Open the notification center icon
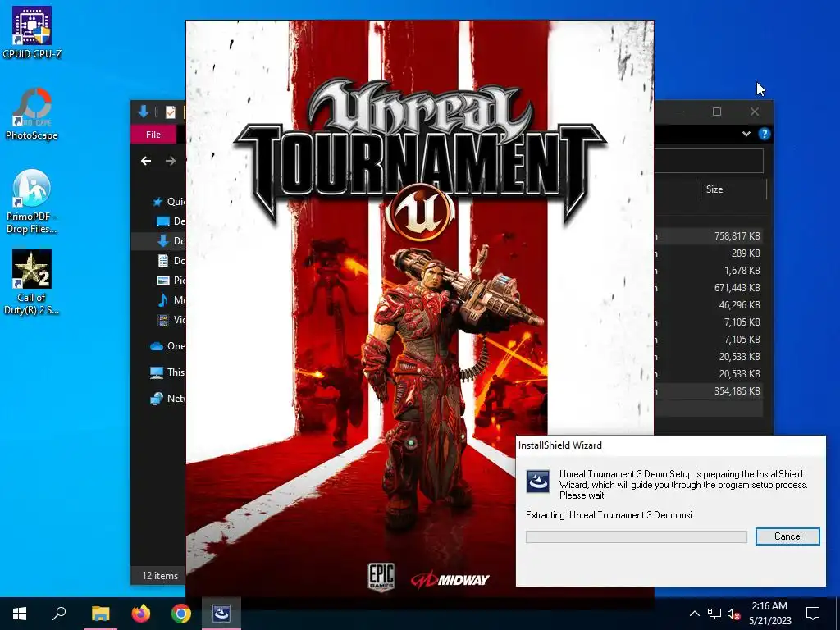This screenshot has width=840, height=630. click(x=813, y=614)
